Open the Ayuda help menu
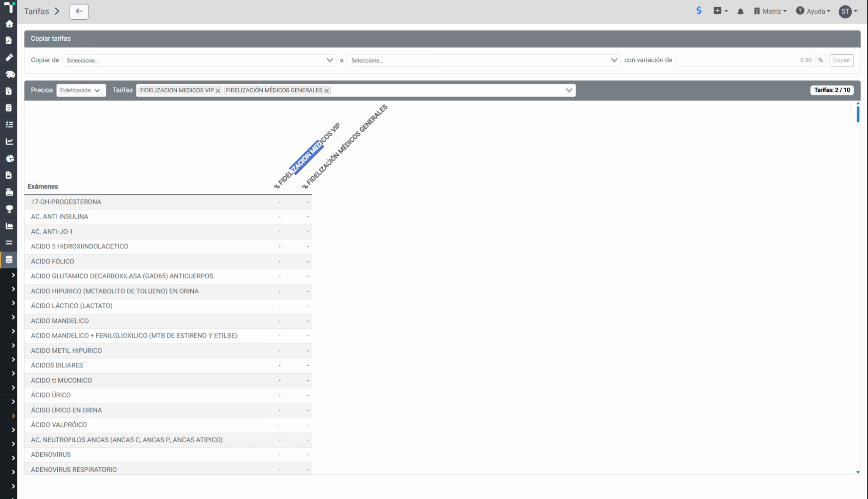This screenshot has width=868, height=499. [x=813, y=11]
